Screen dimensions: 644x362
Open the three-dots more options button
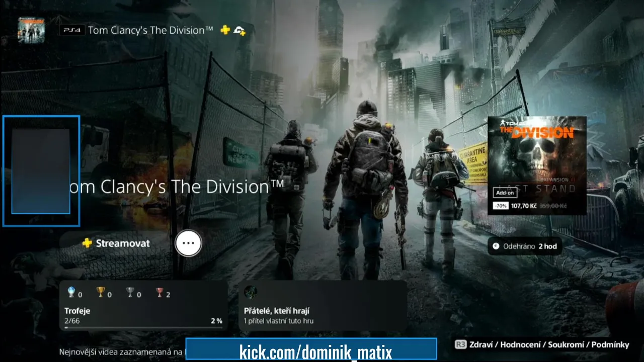pyautogui.click(x=188, y=243)
